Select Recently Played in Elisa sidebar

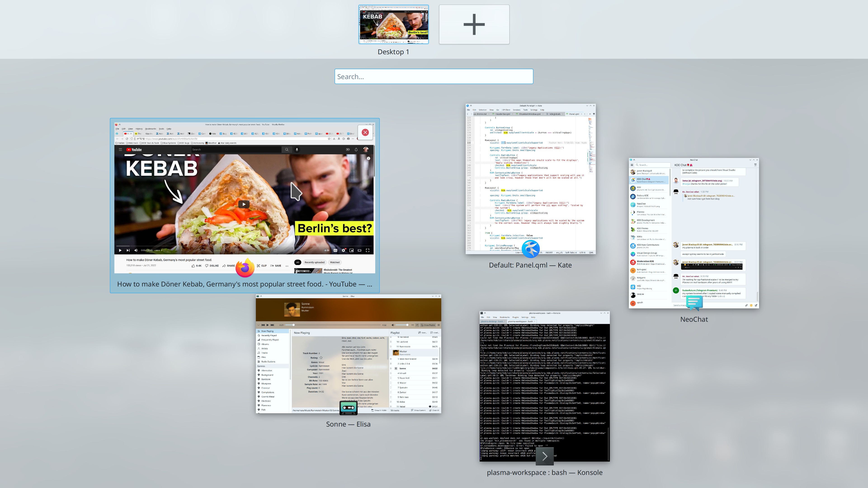click(x=269, y=335)
